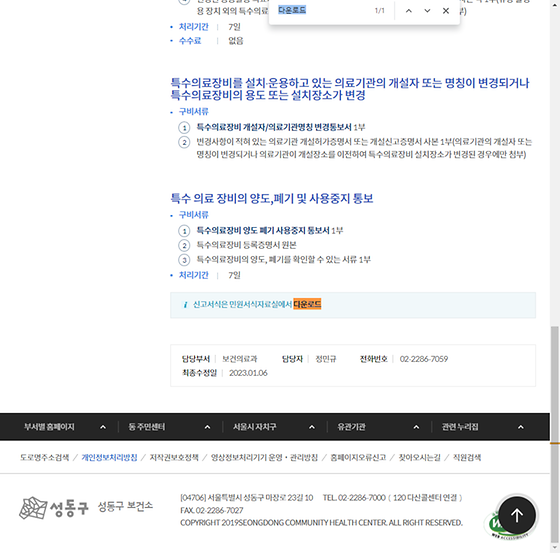The image size is (560, 553).
Task: Click the info icon in download notice
Action: [x=185, y=305]
